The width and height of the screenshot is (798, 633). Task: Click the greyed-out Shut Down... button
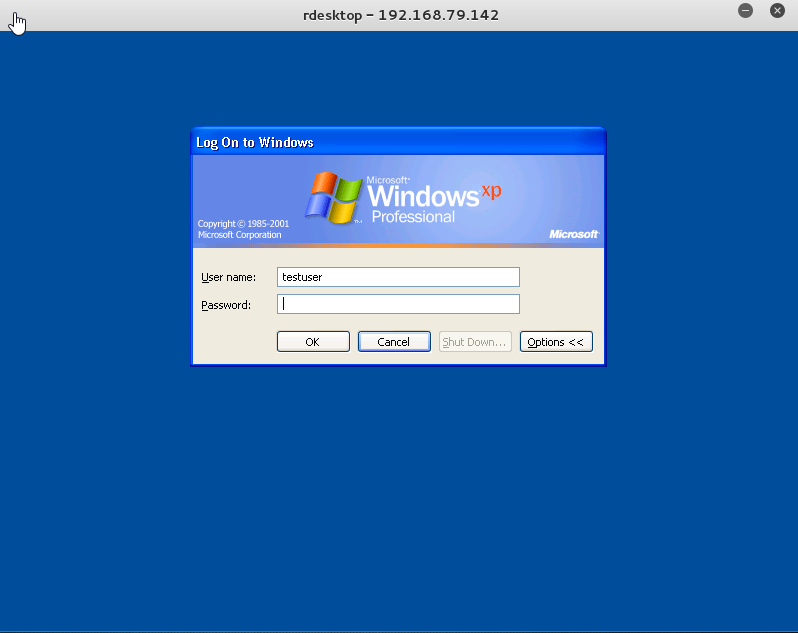click(x=475, y=342)
